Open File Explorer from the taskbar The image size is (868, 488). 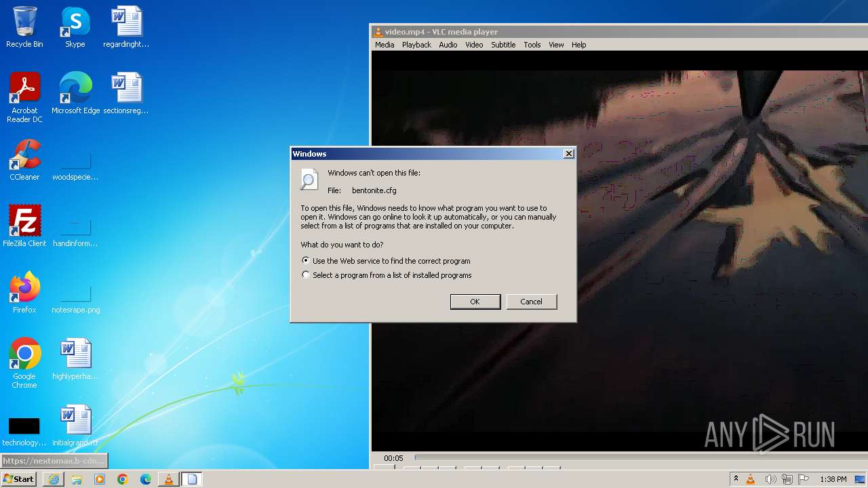[x=77, y=479]
